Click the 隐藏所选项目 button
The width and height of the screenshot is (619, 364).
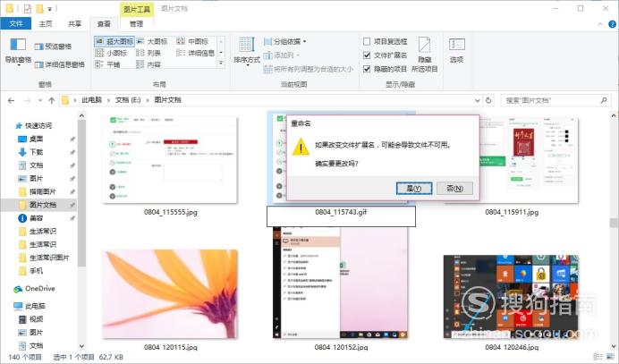pos(424,55)
